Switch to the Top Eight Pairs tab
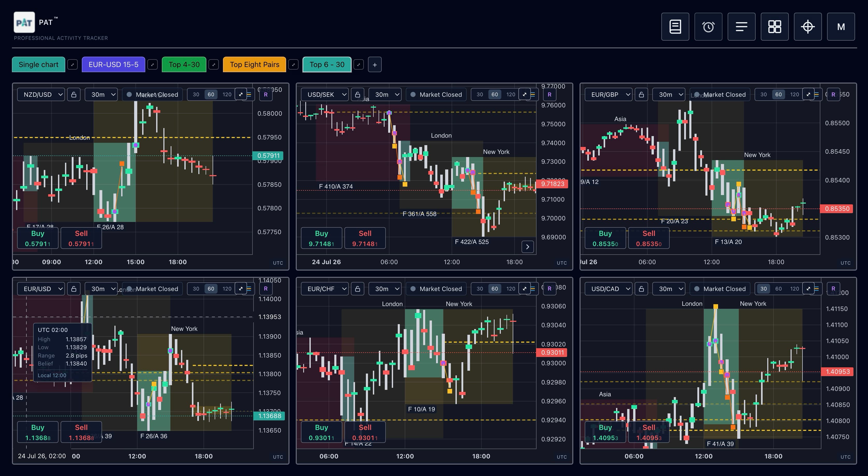The image size is (868, 476). [x=254, y=65]
